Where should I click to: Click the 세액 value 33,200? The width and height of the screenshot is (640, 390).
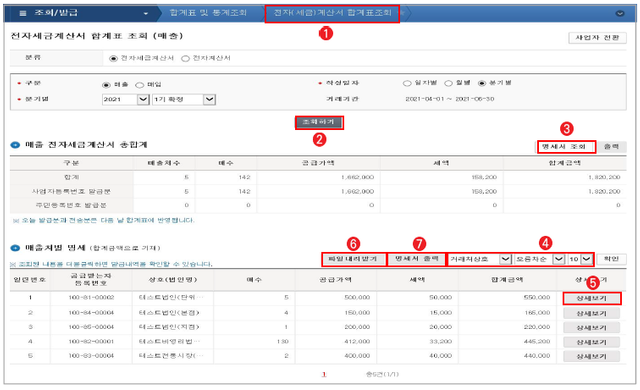[440, 341]
